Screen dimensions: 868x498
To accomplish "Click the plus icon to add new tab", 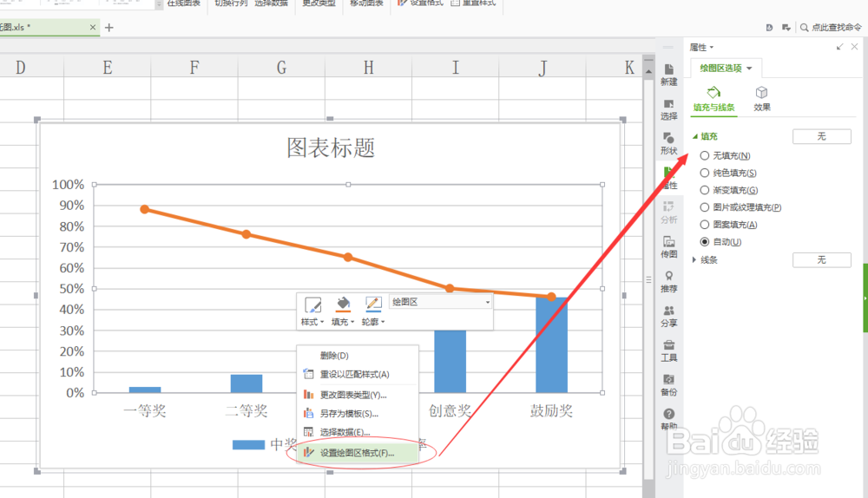I will [x=109, y=28].
